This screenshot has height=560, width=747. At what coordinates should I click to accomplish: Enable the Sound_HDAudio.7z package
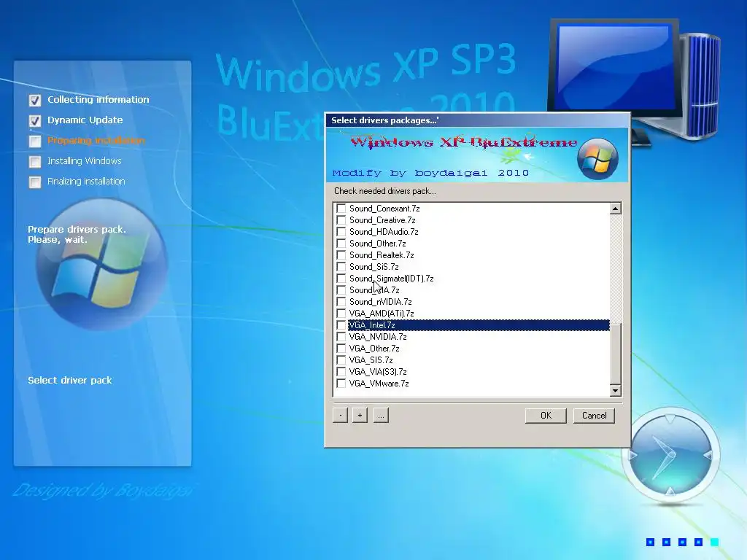[x=341, y=232]
